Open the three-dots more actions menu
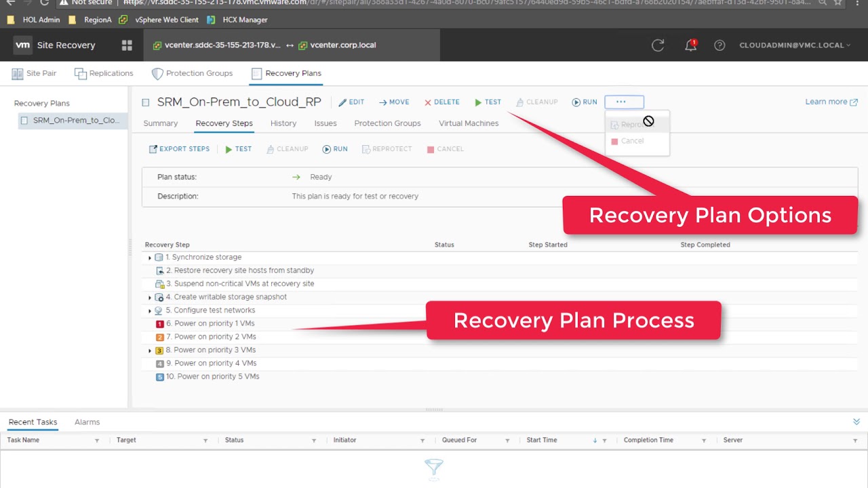Viewport: 868px width, 488px height. 624,102
